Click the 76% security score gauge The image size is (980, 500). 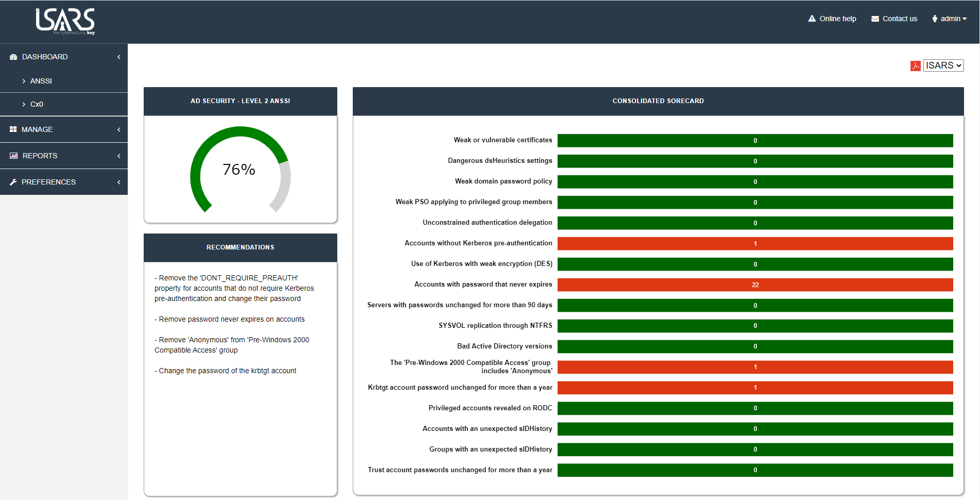pyautogui.click(x=240, y=170)
